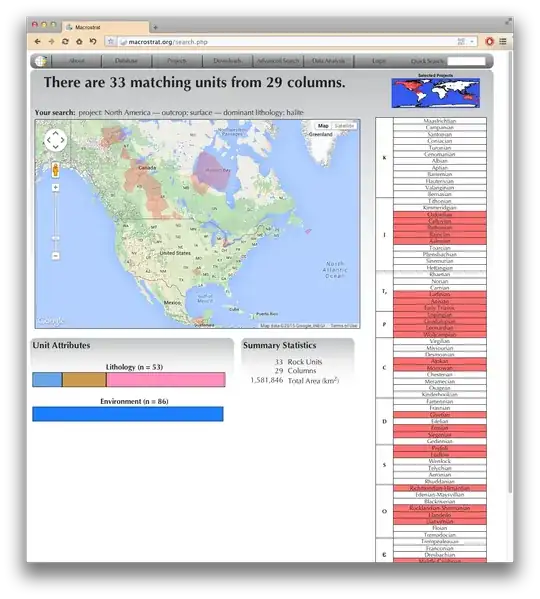Click the Selected Projects world map thumbnail
Image resolution: width=540 pixels, height=599 pixels.
point(435,93)
